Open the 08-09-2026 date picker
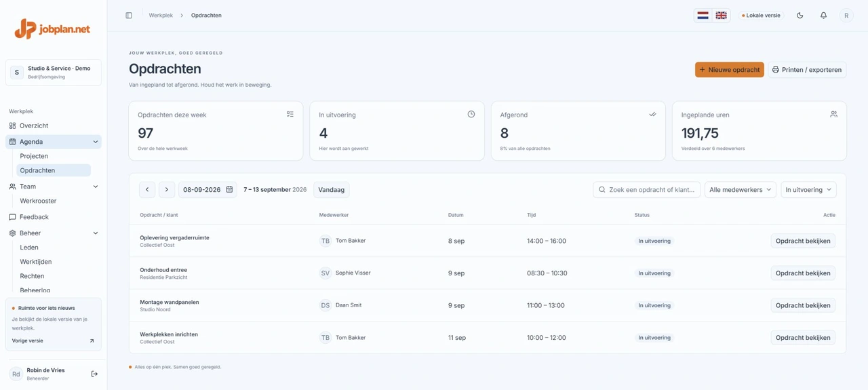Viewport: 868px width, 390px height. click(x=208, y=190)
